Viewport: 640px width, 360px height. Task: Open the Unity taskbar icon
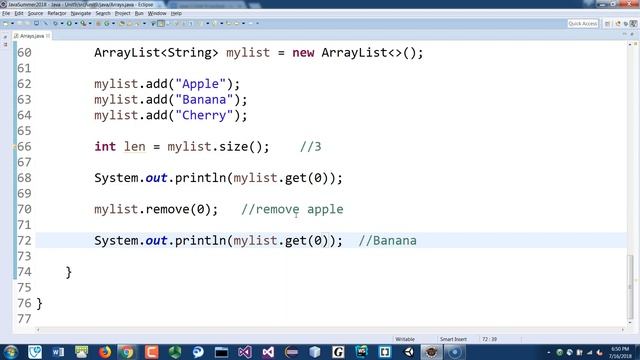(409, 352)
